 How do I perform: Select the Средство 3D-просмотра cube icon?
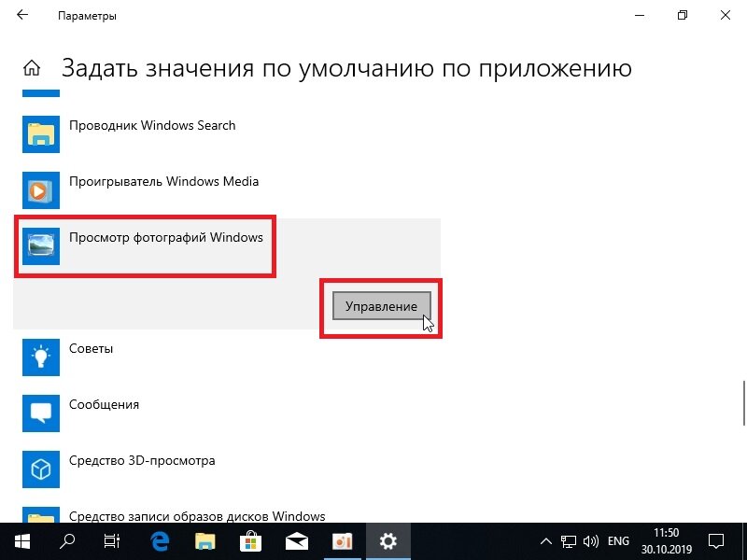click(41, 469)
